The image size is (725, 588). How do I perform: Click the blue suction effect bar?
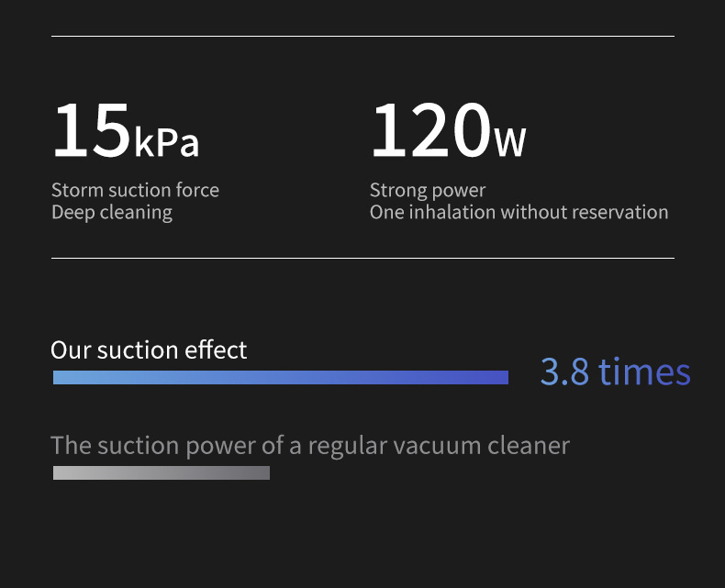[x=280, y=377]
